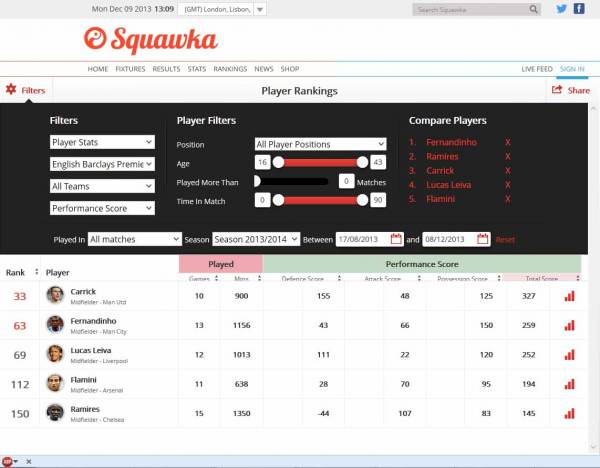Open bar chart icon in Fernandinho's row

[x=570, y=325]
